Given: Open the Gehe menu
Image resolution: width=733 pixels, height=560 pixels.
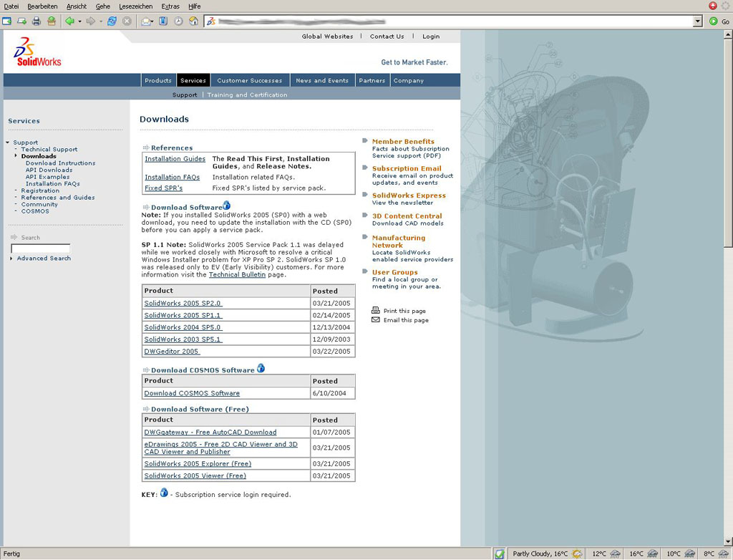Looking at the screenshot, I should pyautogui.click(x=103, y=6).
